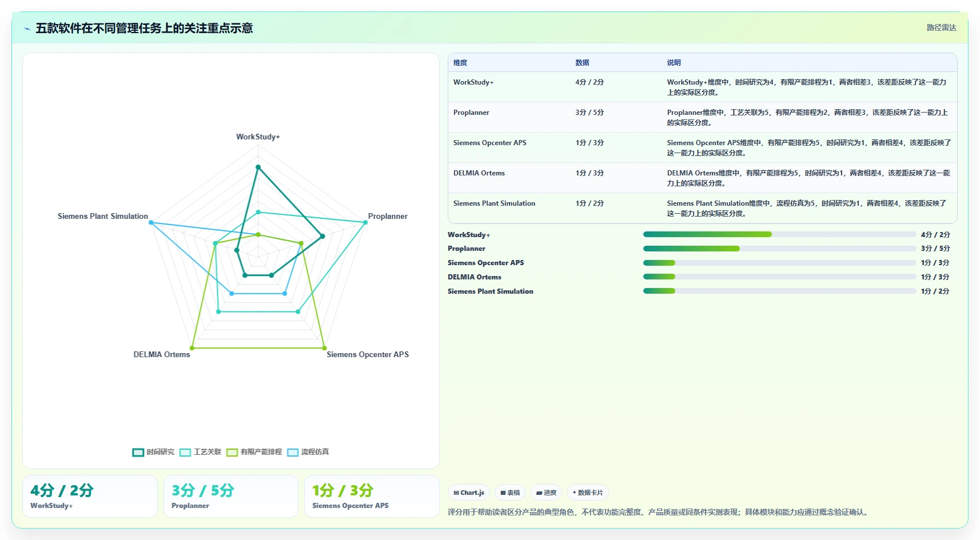Toggle 时间研究 legend swatch
Viewport: 980px width, 540px height.
click(138, 452)
